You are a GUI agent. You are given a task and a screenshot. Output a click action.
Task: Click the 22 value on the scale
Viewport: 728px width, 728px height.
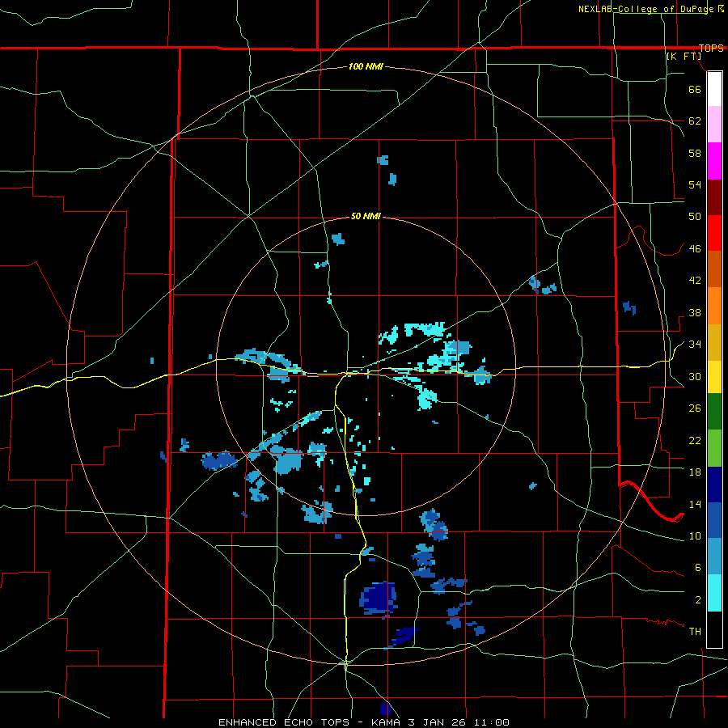pos(695,440)
